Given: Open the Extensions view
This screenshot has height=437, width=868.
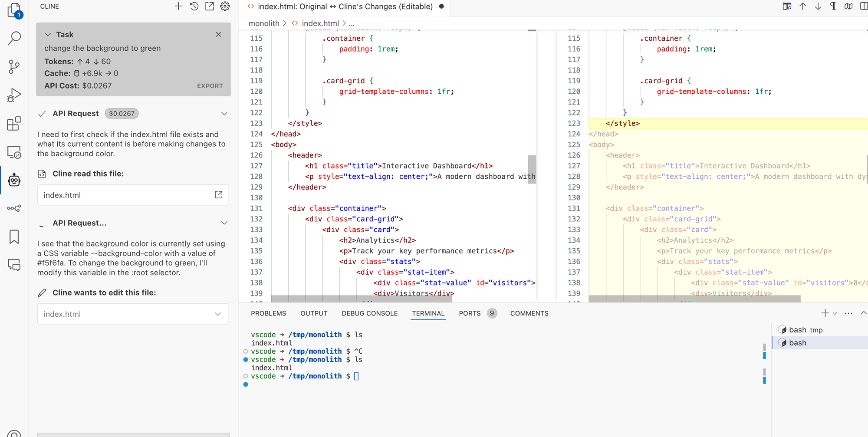Looking at the screenshot, I should (x=14, y=124).
